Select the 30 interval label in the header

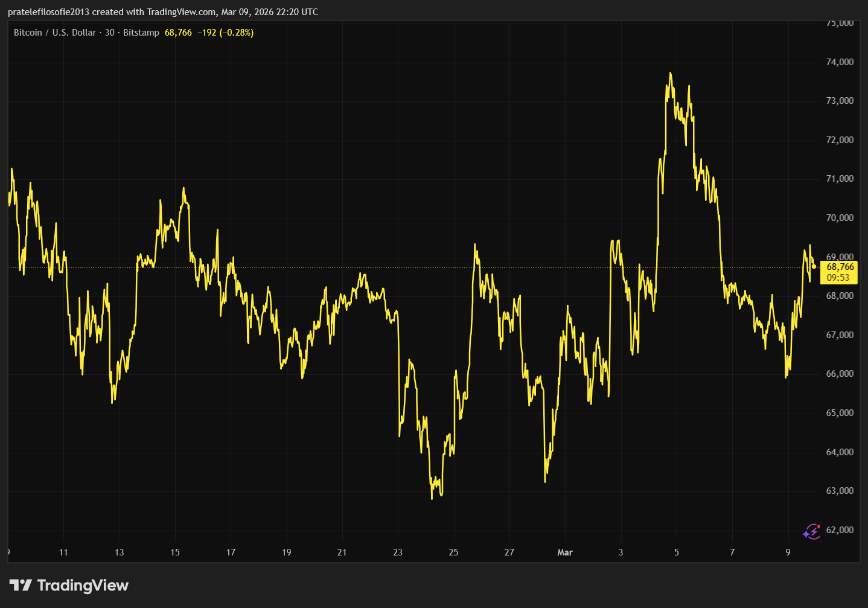coord(109,33)
